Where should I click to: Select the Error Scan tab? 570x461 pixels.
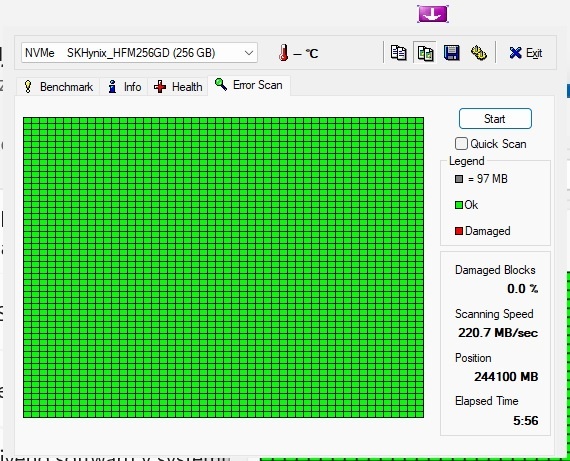click(x=249, y=85)
